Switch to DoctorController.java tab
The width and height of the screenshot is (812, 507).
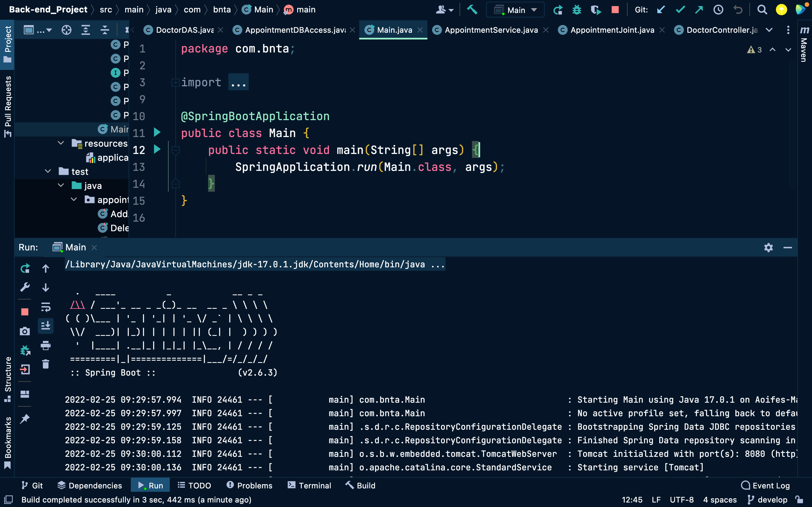[716, 30]
